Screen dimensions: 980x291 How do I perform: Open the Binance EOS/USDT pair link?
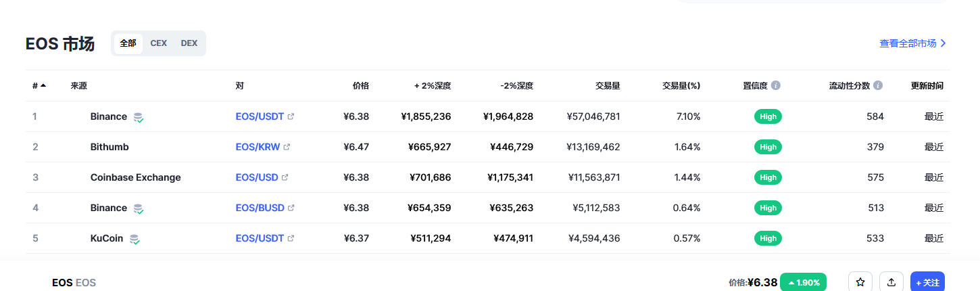pyautogui.click(x=260, y=116)
